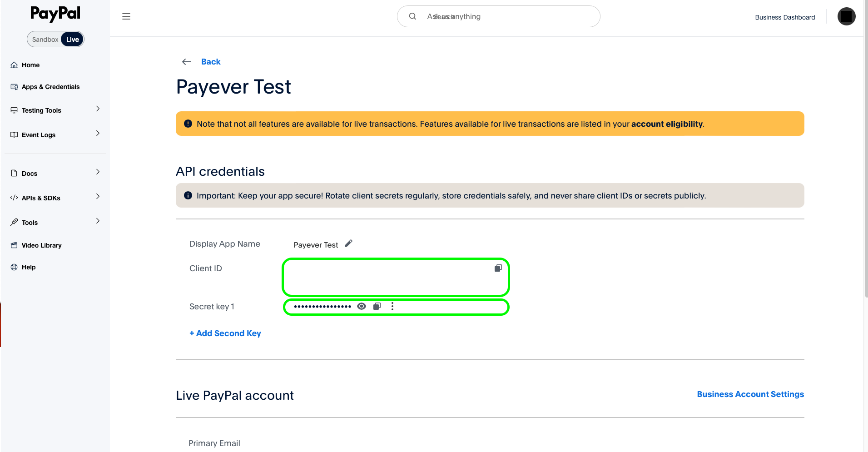Select Live mode toggle
The image size is (868, 452).
click(x=73, y=40)
